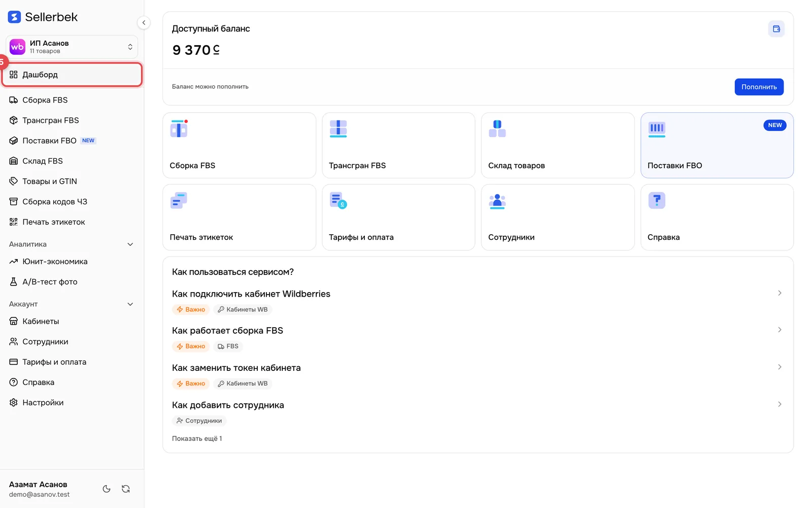Toggle dark mode moon icon
The image size is (812, 508).
point(107,489)
